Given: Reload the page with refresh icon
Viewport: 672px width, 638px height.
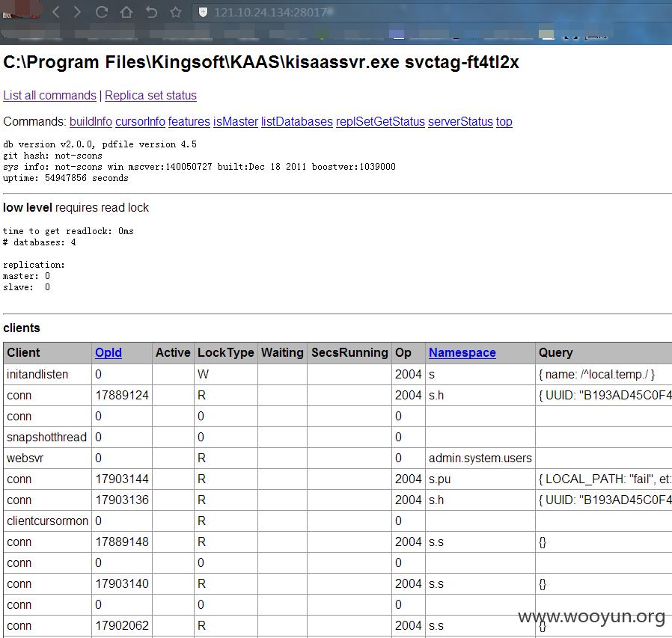Looking at the screenshot, I should pos(102,12).
